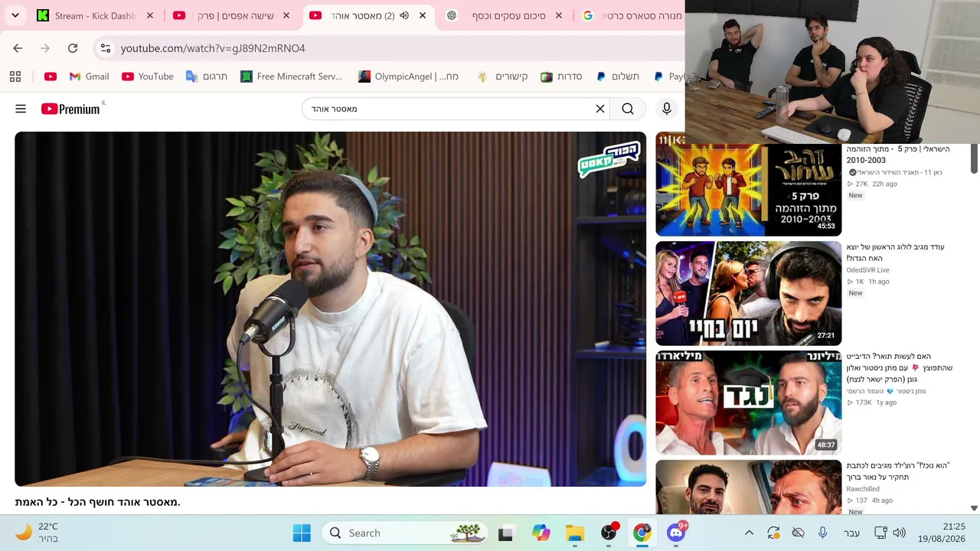Open the browser tab search dropdown

pos(15,15)
